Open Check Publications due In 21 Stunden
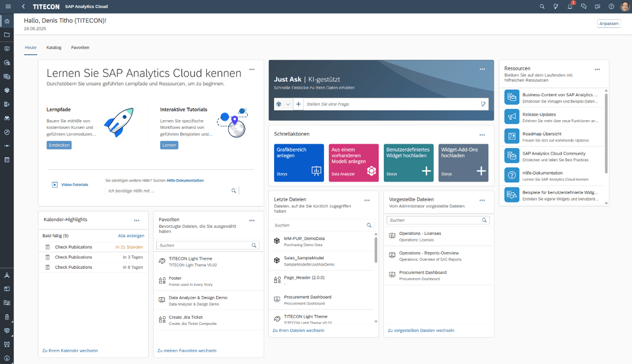The height and width of the screenshot is (364, 632). coord(93,247)
